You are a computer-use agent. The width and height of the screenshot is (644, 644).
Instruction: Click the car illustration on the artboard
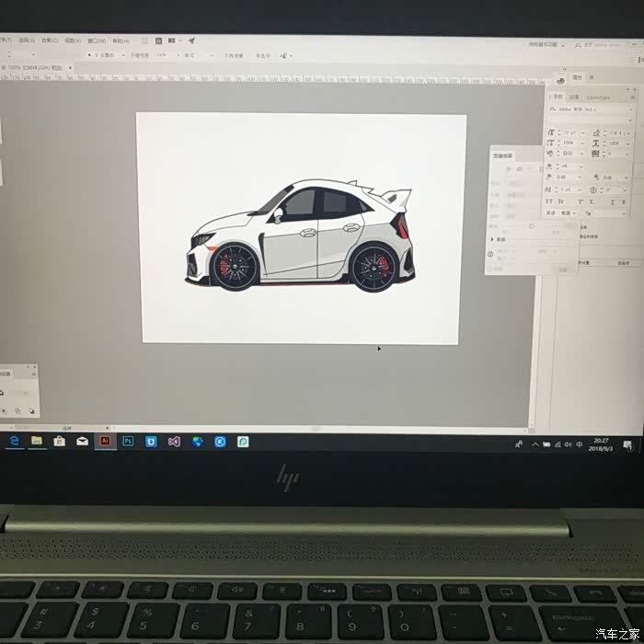pos(300,236)
